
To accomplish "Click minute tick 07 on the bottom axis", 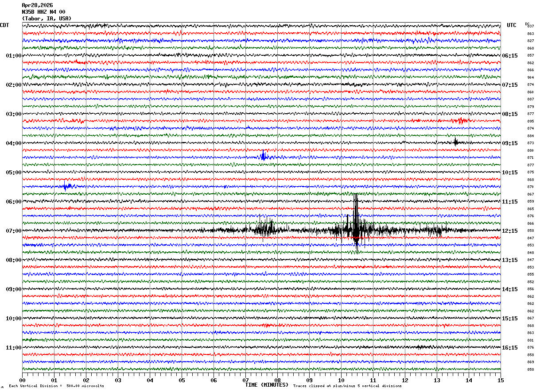I will pos(246,380).
